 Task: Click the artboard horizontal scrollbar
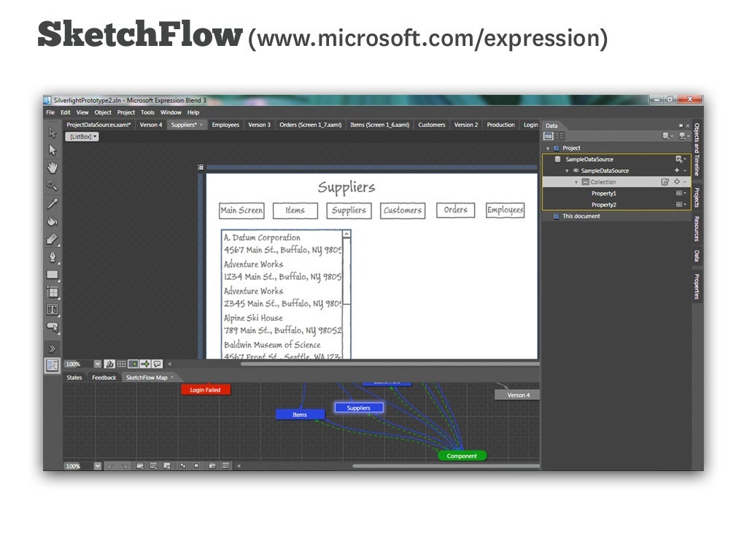click(x=390, y=365)
